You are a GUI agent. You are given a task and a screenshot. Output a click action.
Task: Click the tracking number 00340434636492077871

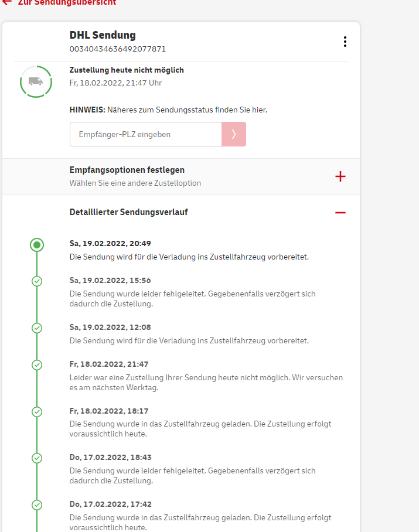(x=118, y=49)
